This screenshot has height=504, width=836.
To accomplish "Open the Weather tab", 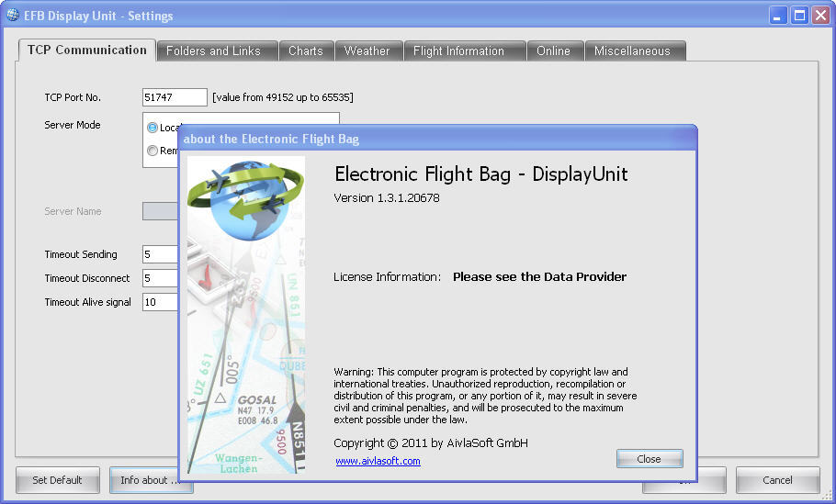I will [x=368, y=51].
